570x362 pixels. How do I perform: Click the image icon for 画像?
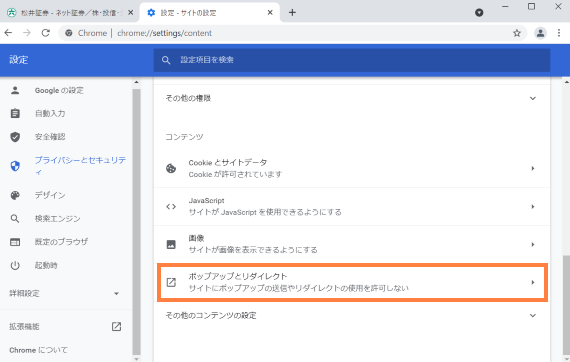click(x=171, y=244)
